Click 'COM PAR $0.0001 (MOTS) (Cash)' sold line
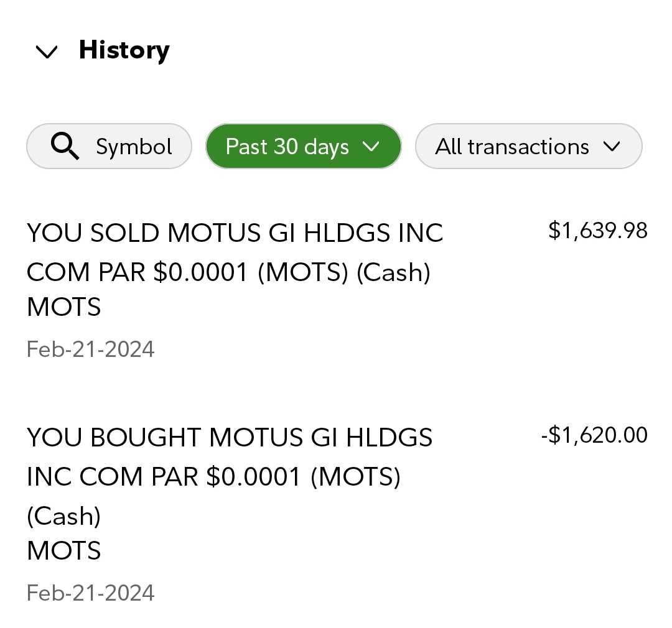 tap(228, 272)
